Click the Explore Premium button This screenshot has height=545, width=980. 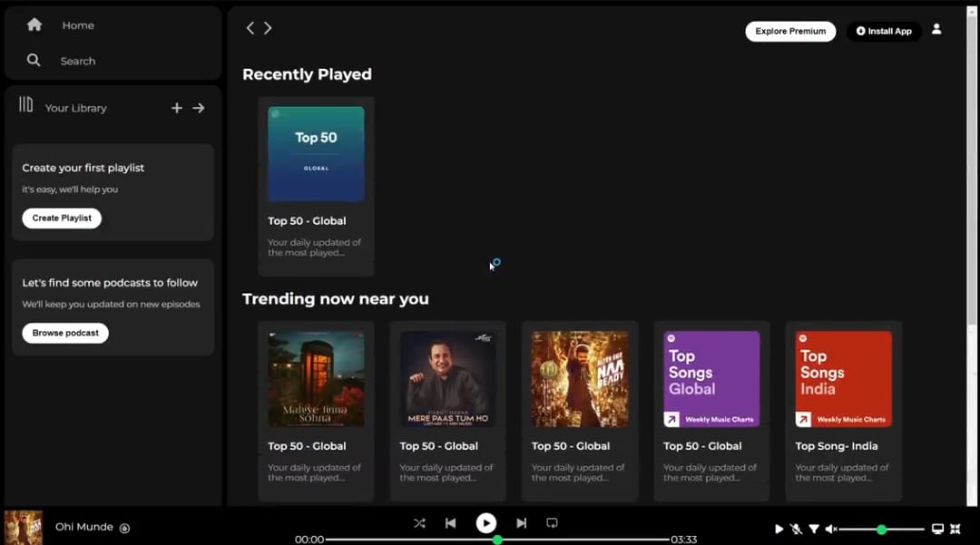coord(790,31)
